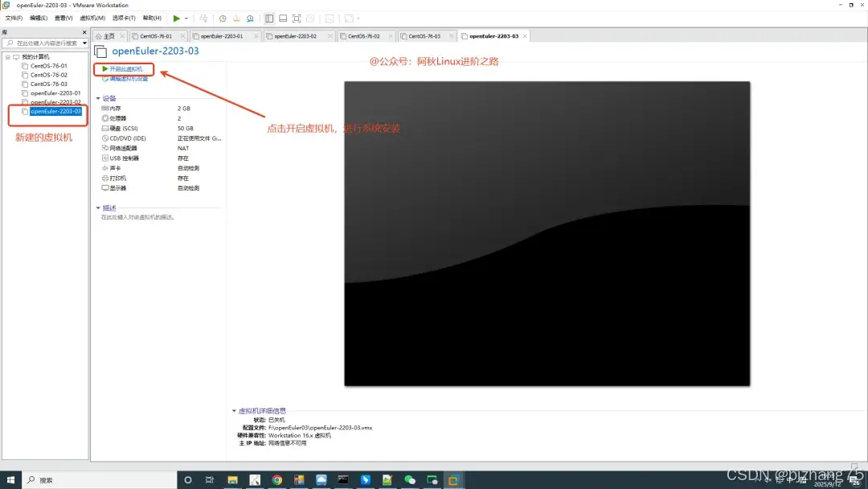
Task: Click VMware Workstation taskbar icon
Action: click(453, 480)
